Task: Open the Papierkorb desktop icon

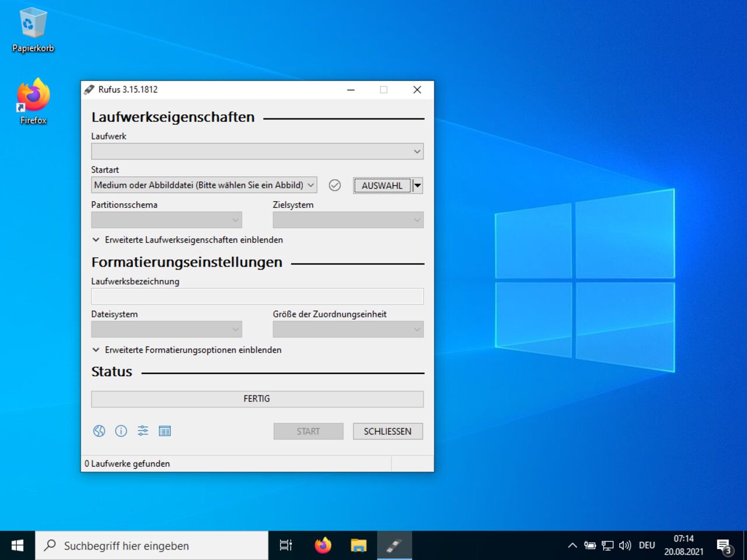Action: [x=33, y=30]
